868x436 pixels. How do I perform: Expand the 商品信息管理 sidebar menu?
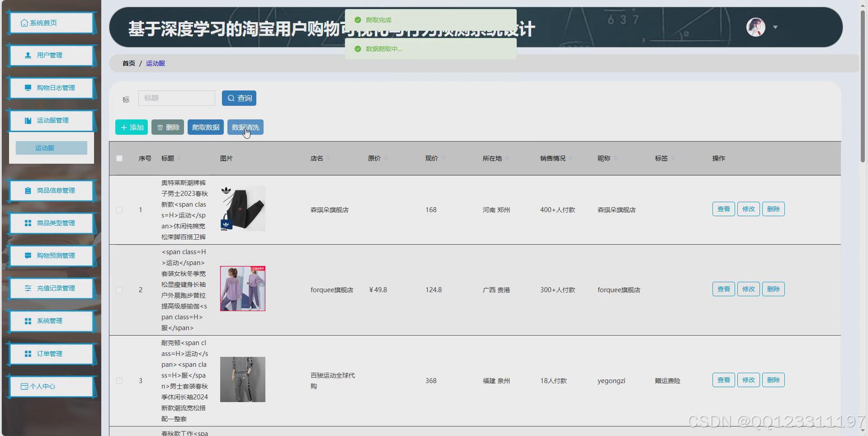click(x=52, y=190)
